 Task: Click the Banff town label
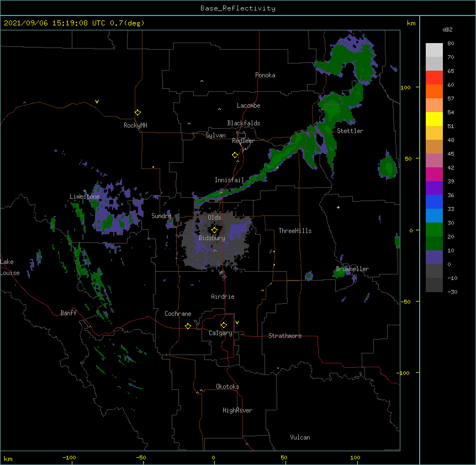68,313
